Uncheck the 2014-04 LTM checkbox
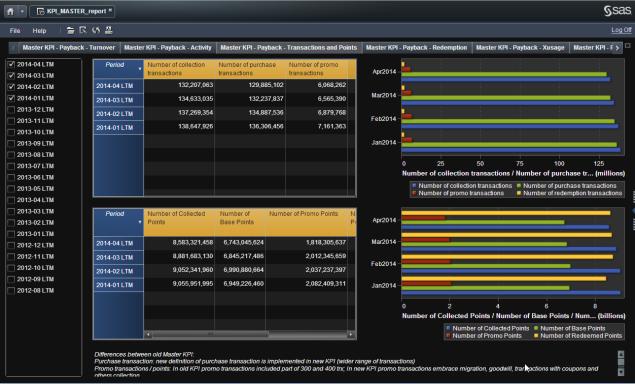 pyautogui.click(x=11, y=64)
